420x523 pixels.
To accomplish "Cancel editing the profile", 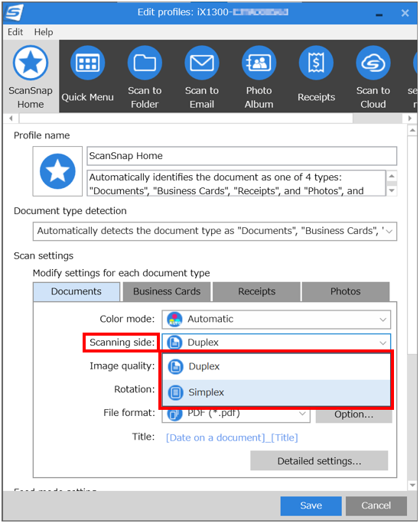I will point(376,505).
